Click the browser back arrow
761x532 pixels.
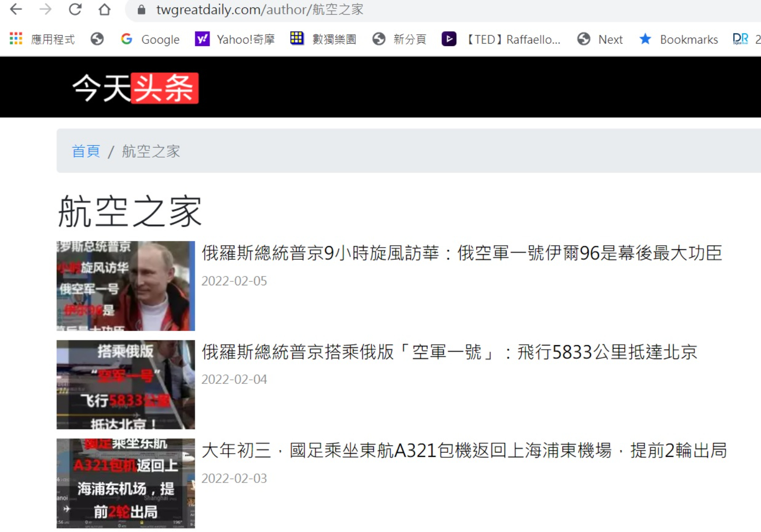pos(16,9)
